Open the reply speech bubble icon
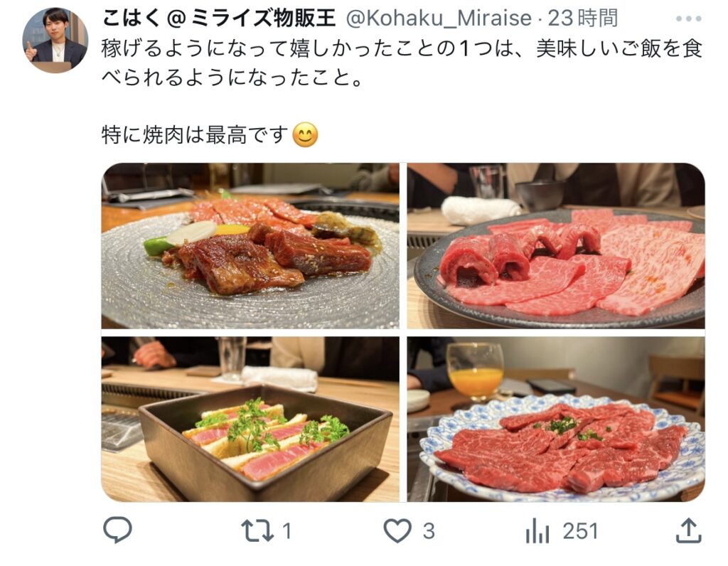 (x=117, y=530)
